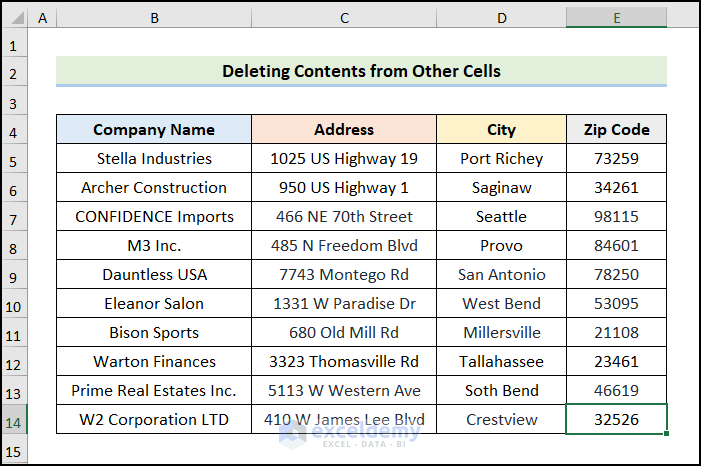Screen dimensions: 701x466
Task: Select the 'City' header cell
Action: pos(501,130)
